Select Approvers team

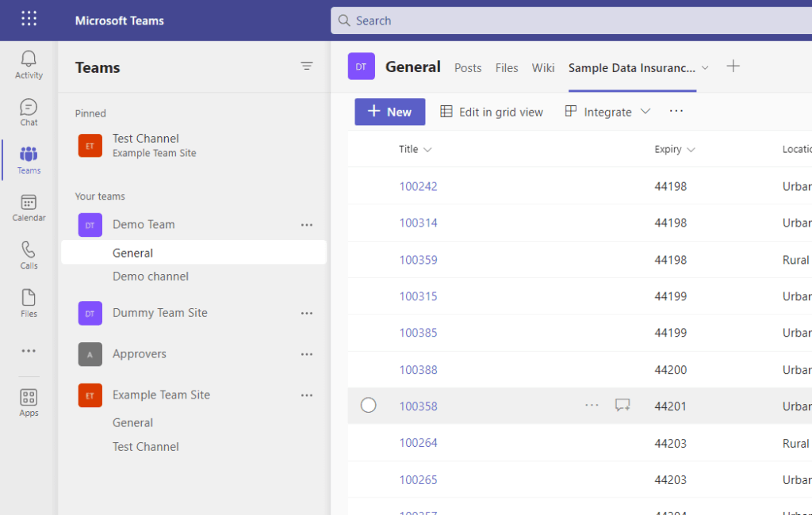pyautogui.click(x=140, y=354)
